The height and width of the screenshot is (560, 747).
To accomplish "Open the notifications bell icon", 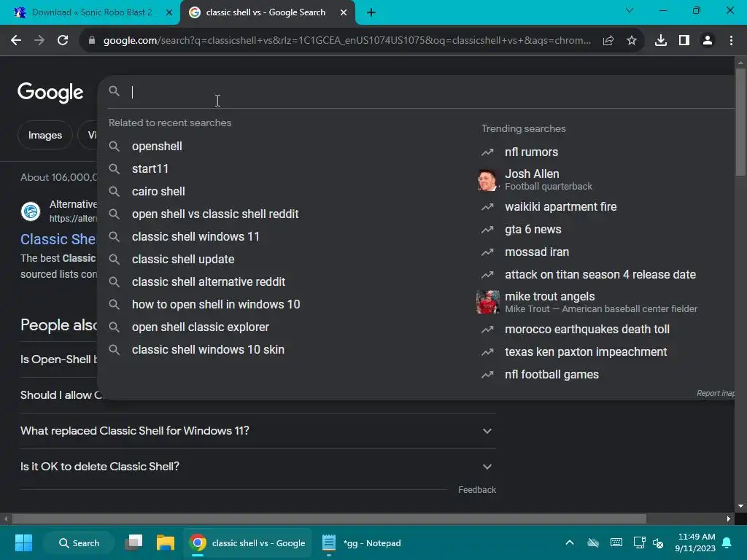I will pos(727,542).
